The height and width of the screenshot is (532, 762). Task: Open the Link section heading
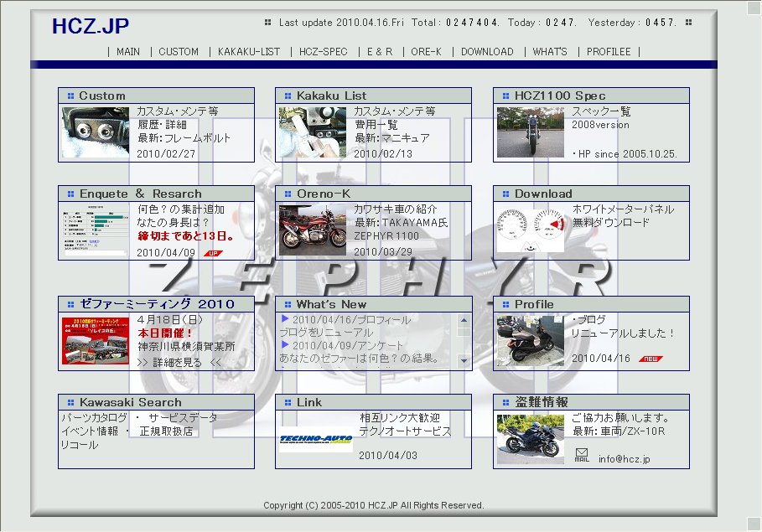coord(309,402)
